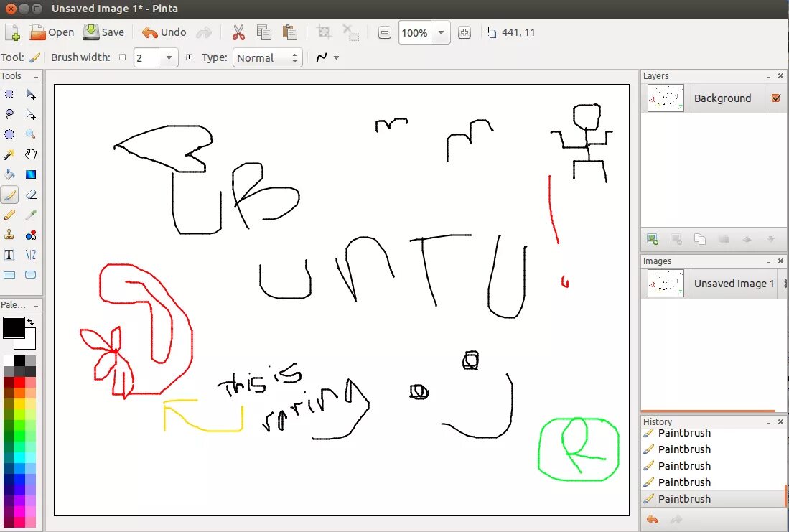789x532 pixels.
Task: Select the Eraser tool
Action: click(x=31, y=195)
